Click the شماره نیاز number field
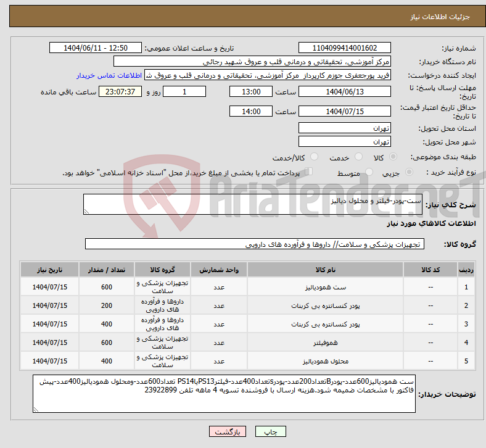The width and height of the screenshot is (486, 448). click(344, 48)
